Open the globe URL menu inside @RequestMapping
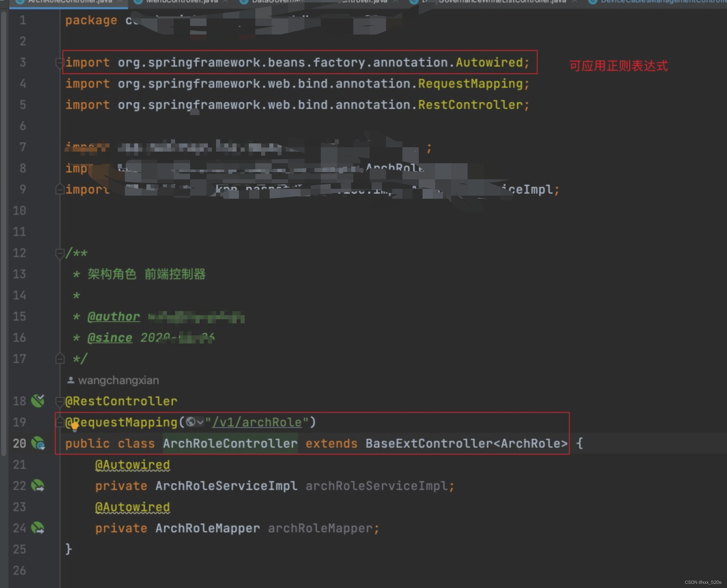 point(195,422)
